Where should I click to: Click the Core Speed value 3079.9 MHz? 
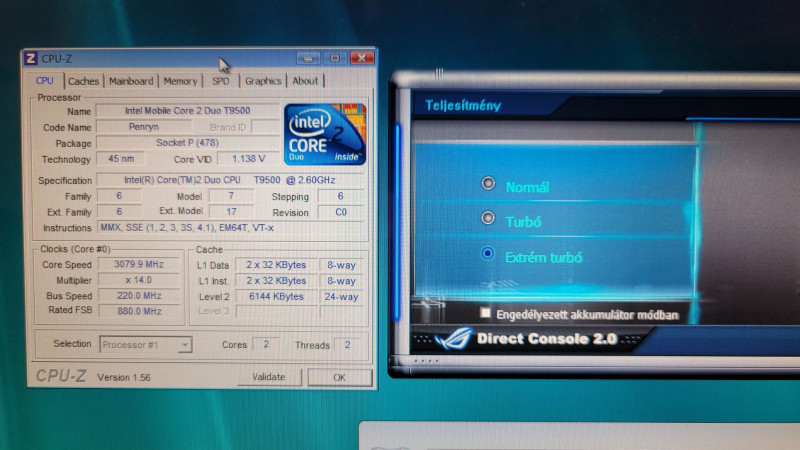tap(139, 264)
